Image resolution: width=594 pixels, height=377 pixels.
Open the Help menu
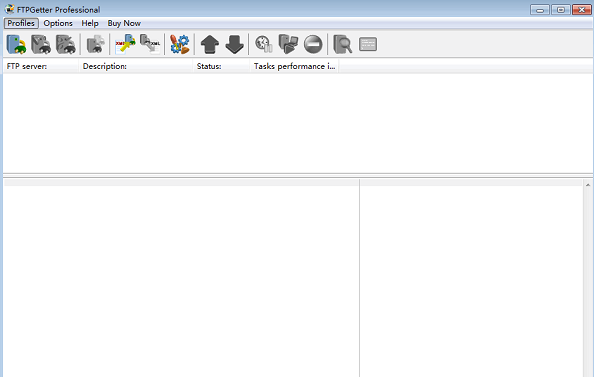pos(90,23)
